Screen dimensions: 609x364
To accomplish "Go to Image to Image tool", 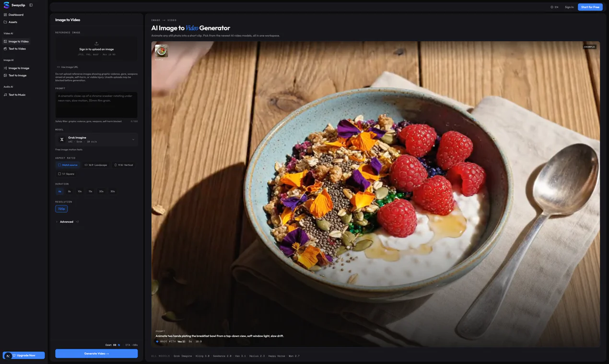I will coord(19,68).
